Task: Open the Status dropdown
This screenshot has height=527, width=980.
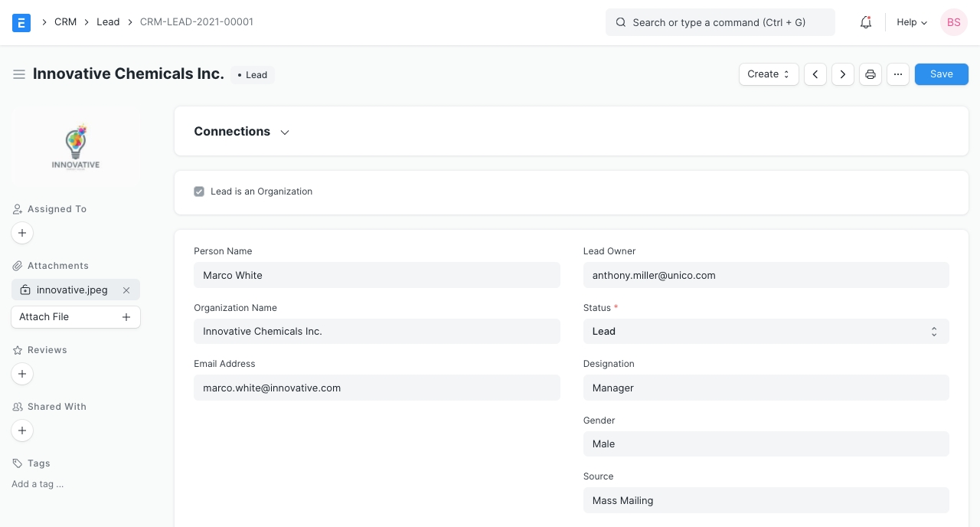Action: coord(766,332)
